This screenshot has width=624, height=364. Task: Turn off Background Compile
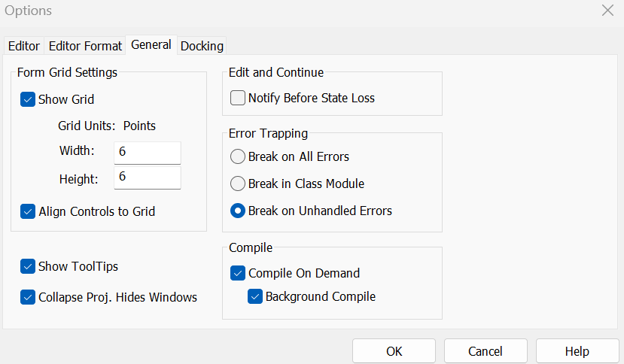pos(255,296)
